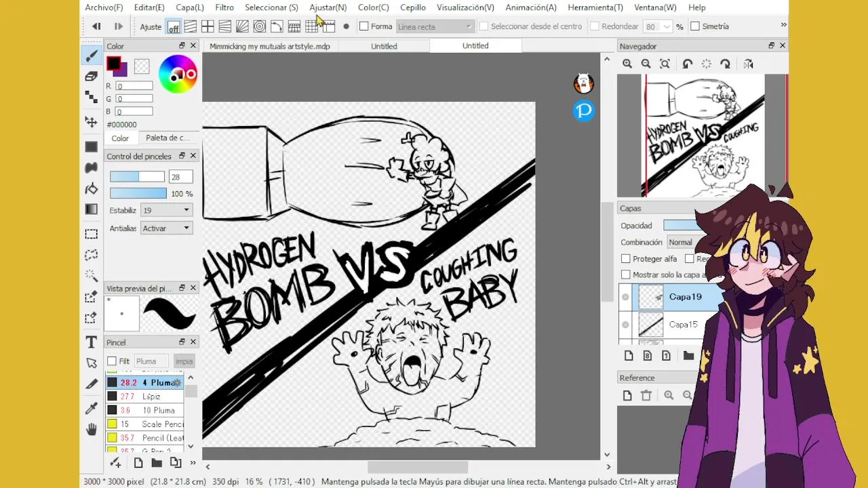
Task: Flip canvas view in Navigator
Action: pyautogui.click(x=748, y=64)
